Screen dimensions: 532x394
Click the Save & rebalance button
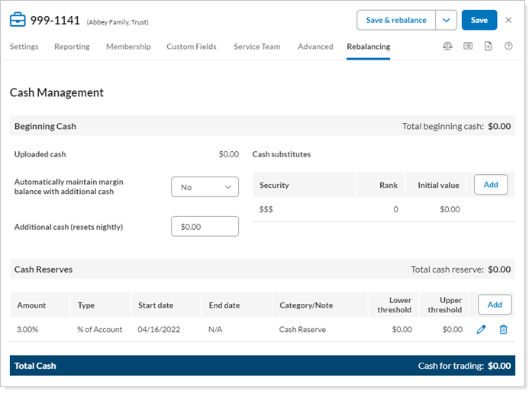point(396,20)
